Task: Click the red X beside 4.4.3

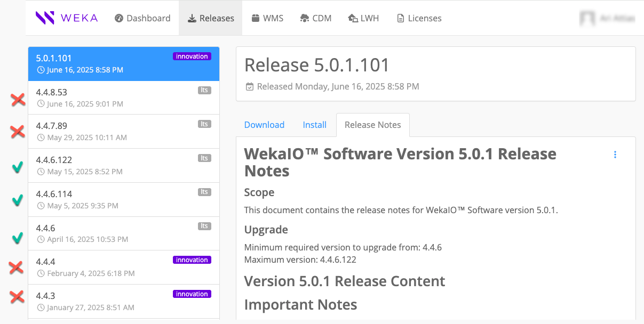Action: point(17,296)
